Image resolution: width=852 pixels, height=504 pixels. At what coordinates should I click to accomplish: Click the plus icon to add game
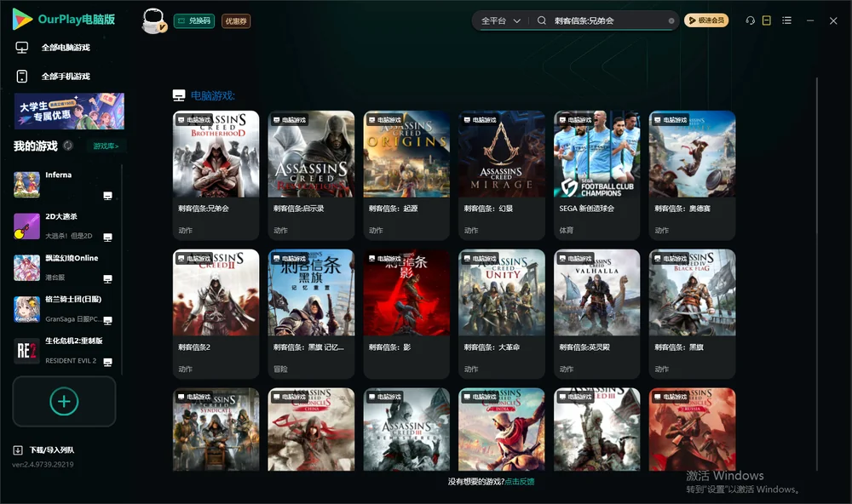(x=64, y=401)
